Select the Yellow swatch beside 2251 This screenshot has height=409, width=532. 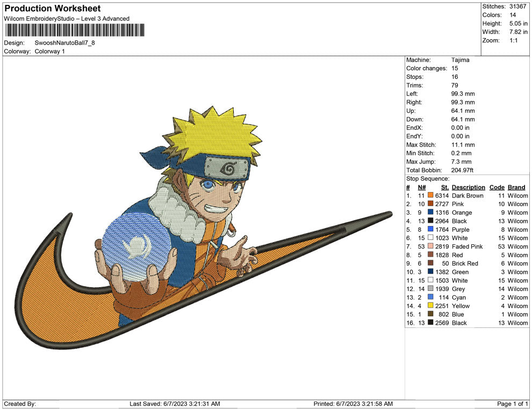click(x=430, y=305)
